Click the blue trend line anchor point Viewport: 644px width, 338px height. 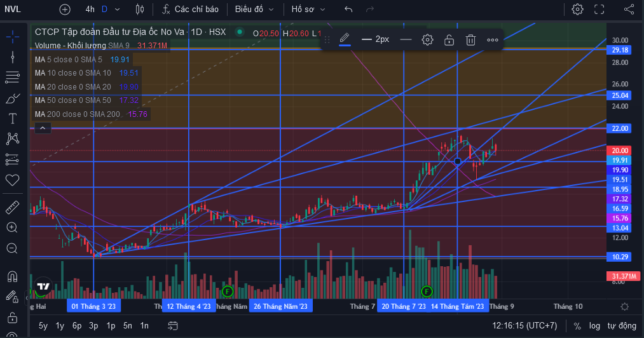(x=458, y=161)
